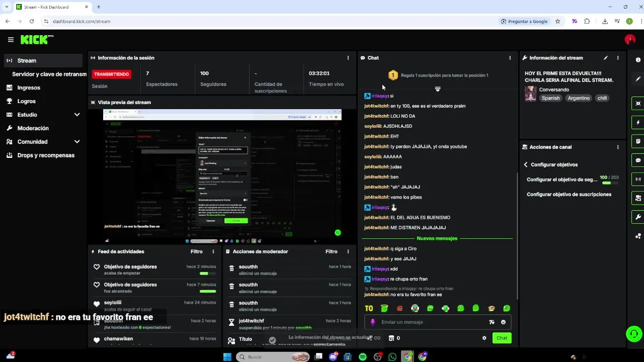Expand the Estudio sidebar section
Viewport: 644px width, 362px height.
coord(77,115)
